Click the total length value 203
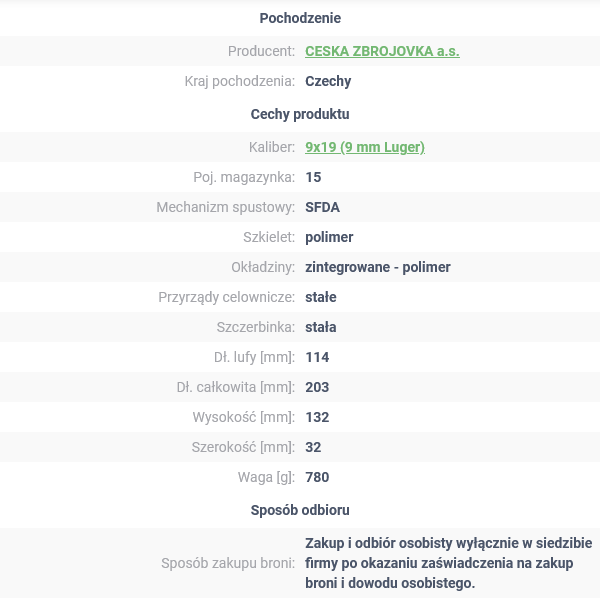 317,387
